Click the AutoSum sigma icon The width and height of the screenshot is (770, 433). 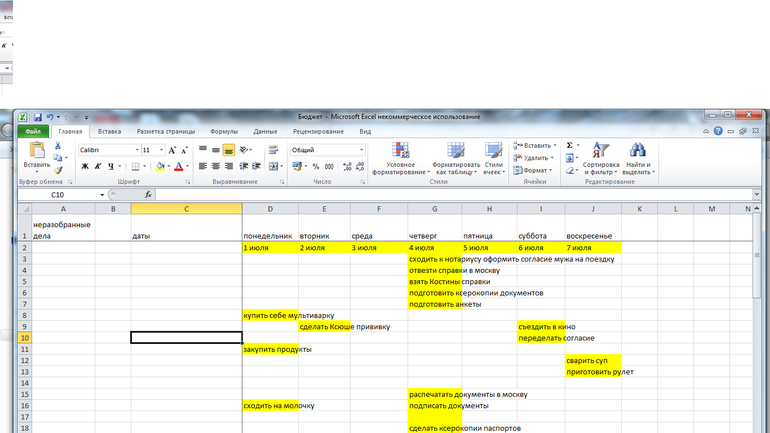pos(570,145)
